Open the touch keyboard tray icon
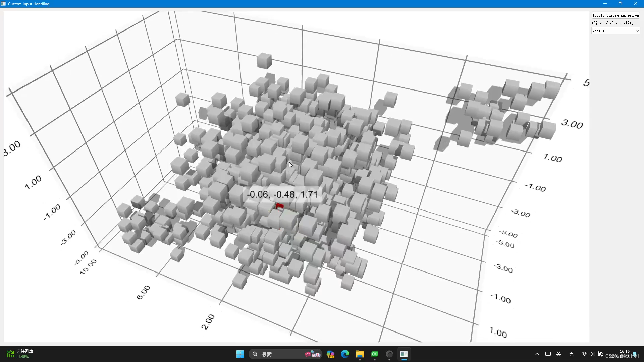The width and height of the screenshot is (644, 362). click(x=548, y=354)
